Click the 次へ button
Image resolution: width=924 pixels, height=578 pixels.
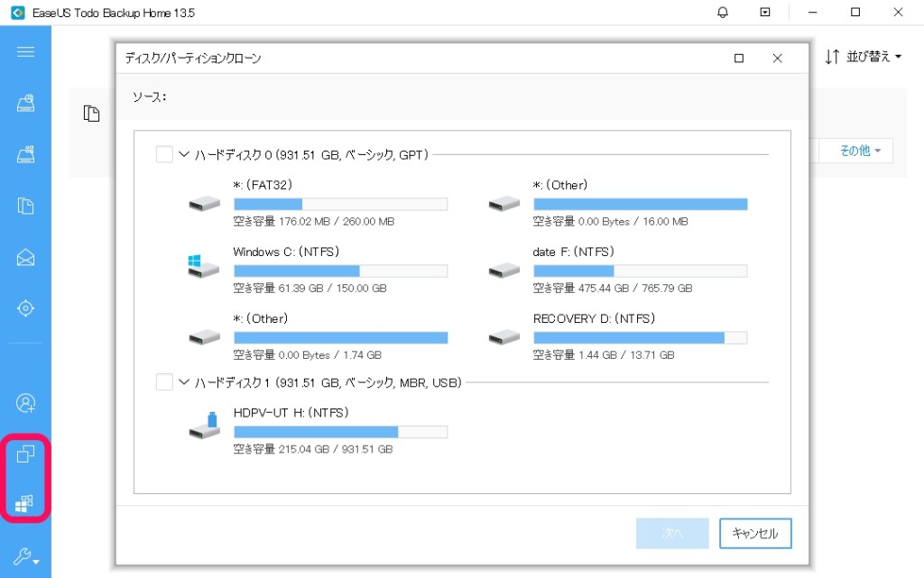pyautogui.click(x=672, y=533)
